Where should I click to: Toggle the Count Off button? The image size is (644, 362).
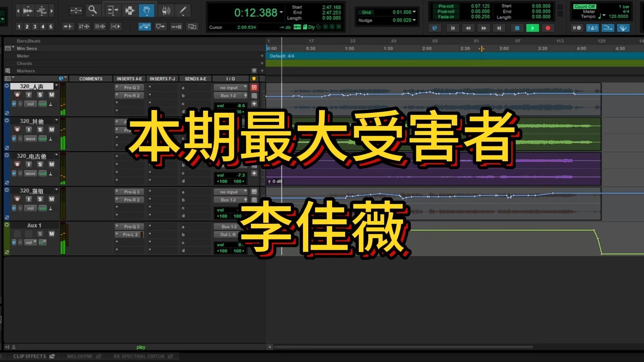[x=585, y=6]
